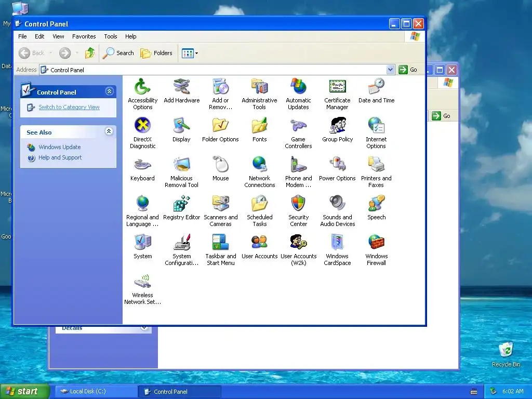Open Group Policy icon

(x=337, y=126)
